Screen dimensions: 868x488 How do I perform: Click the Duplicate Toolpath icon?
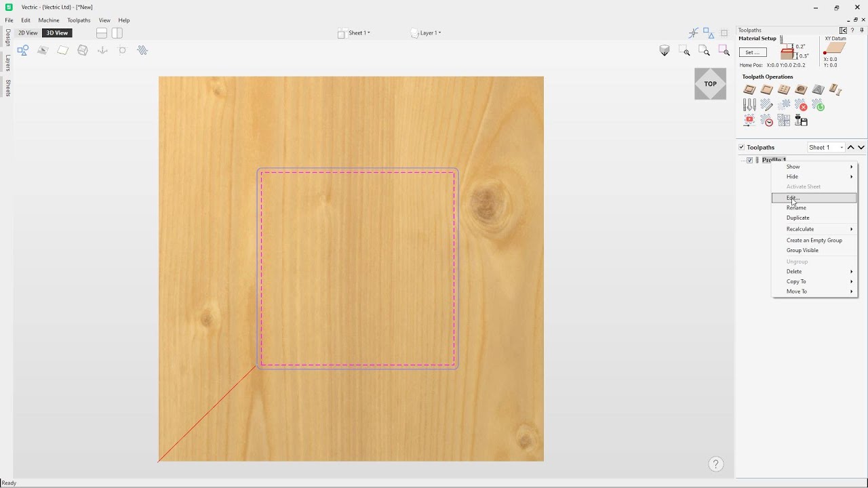click(x=784, y=105)
